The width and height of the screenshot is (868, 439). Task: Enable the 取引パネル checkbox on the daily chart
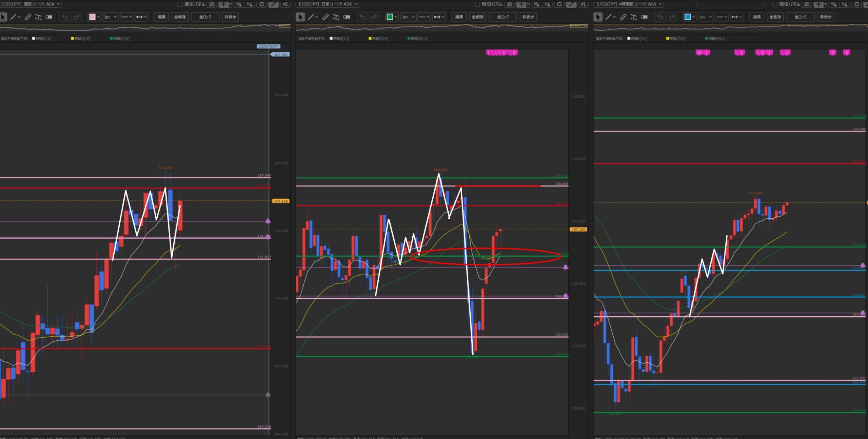point(477,4)
